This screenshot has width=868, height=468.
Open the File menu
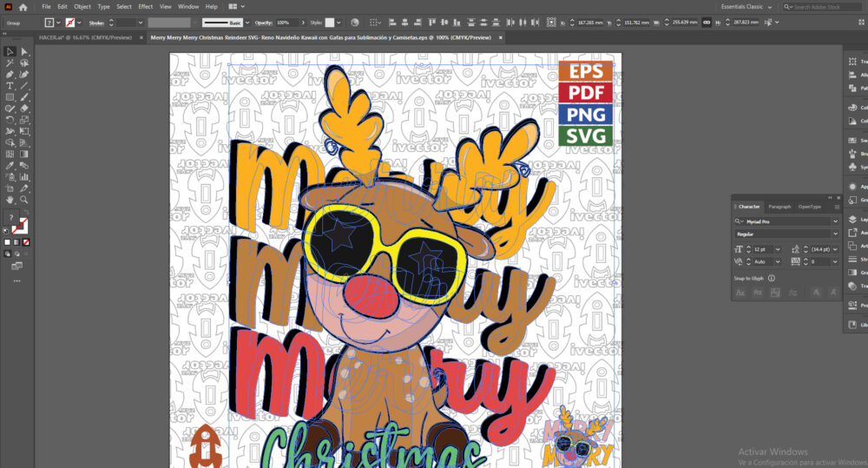point(47,7)
